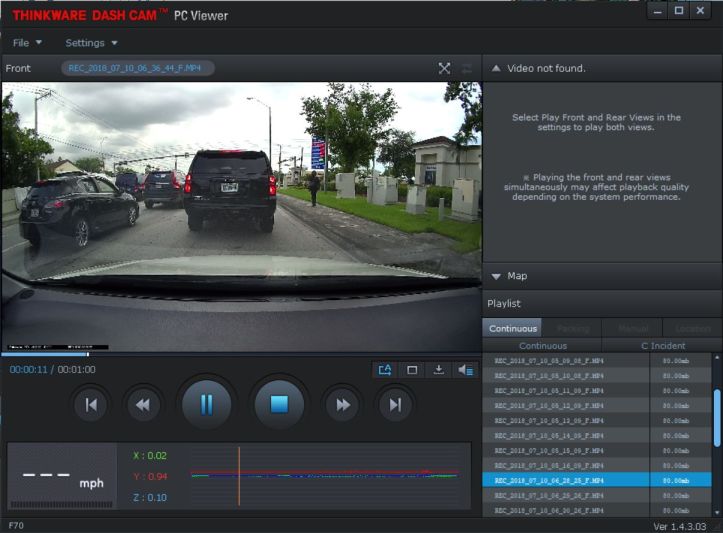723x533 pixels.
Task: Save the video with the download icon
Action: pos(439,370)
